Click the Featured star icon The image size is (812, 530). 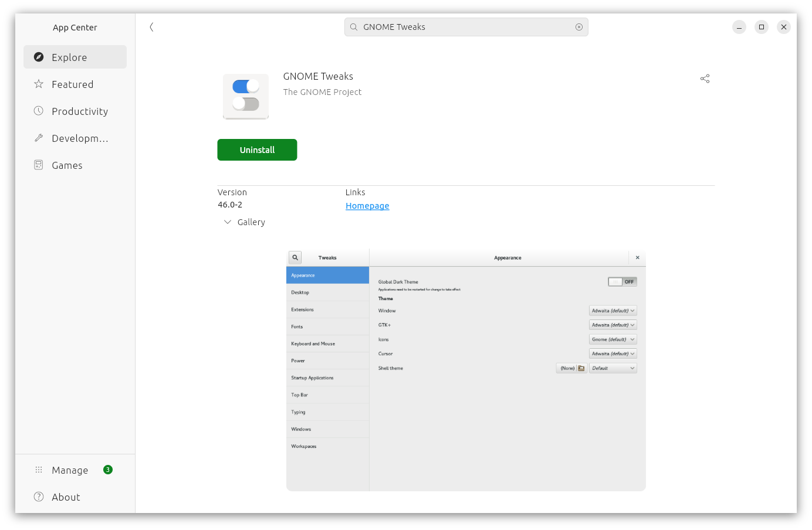[x=39, y=84]
